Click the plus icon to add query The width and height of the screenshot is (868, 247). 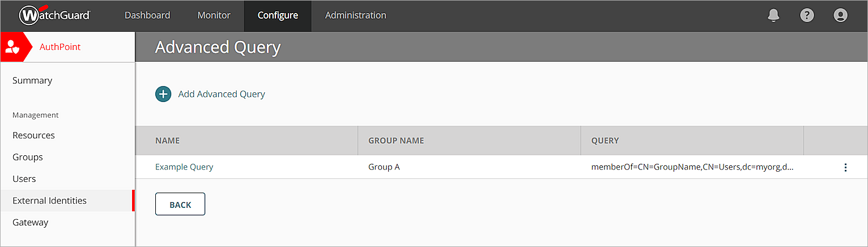(163, 94)
